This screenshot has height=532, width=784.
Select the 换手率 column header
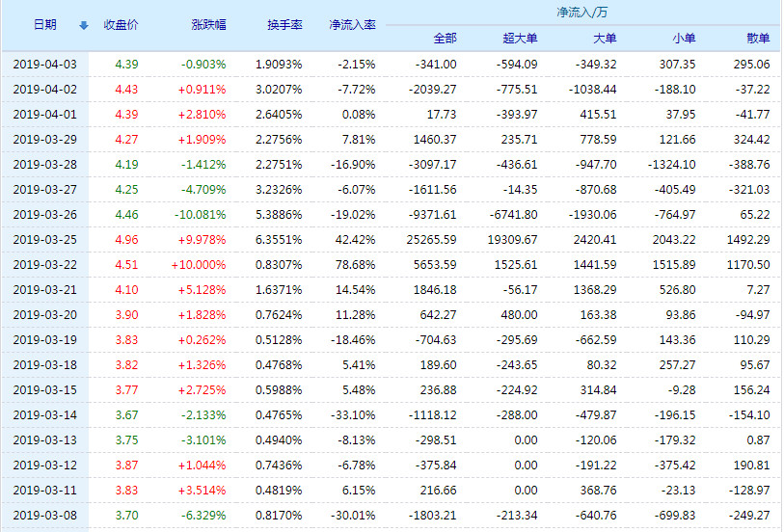click(284, 25)
